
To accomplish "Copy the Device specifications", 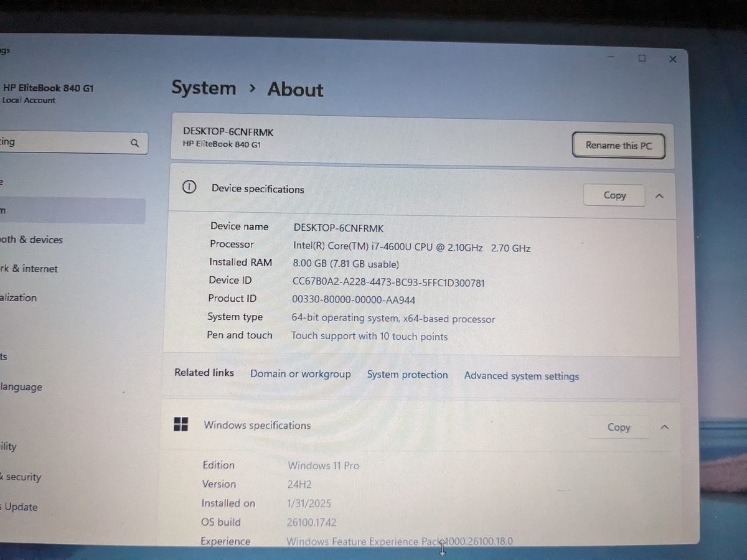I will [x=614, y=195].
